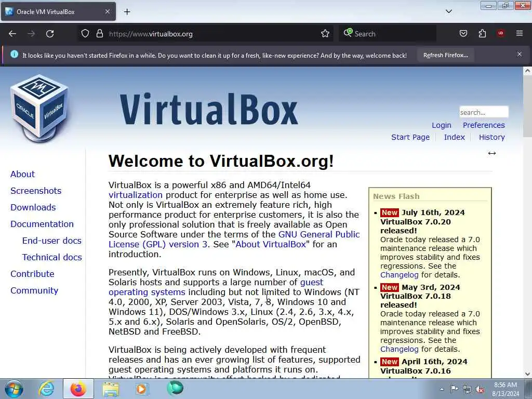532x399 pixels.
Task: Click the vertical scrollbar thumb
Action: coord(528,106)
